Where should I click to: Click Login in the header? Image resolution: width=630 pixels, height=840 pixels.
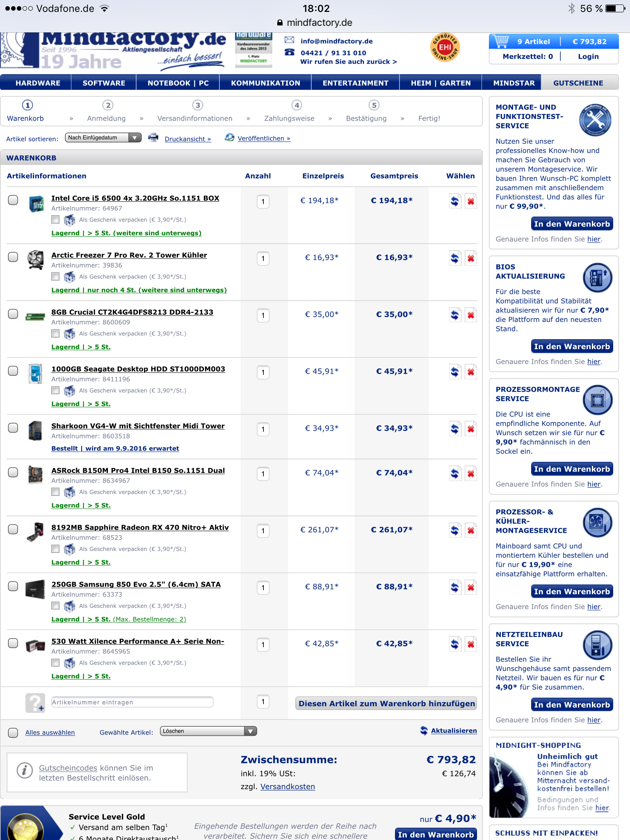click(x=588, y=57)
